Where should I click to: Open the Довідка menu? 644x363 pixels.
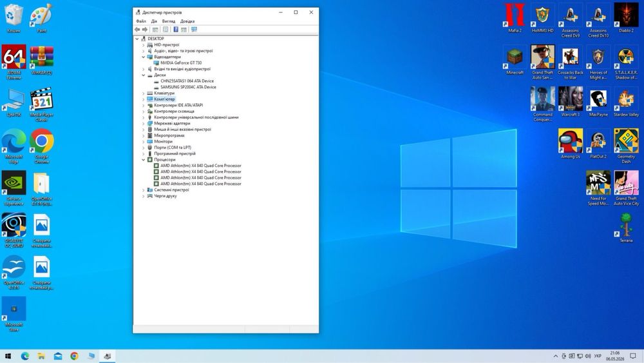click(x=187, y=21)
